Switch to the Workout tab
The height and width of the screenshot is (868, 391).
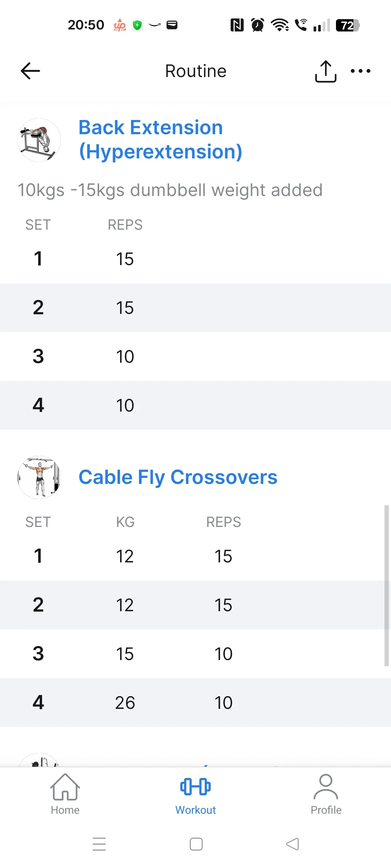[x=195, y=794]
